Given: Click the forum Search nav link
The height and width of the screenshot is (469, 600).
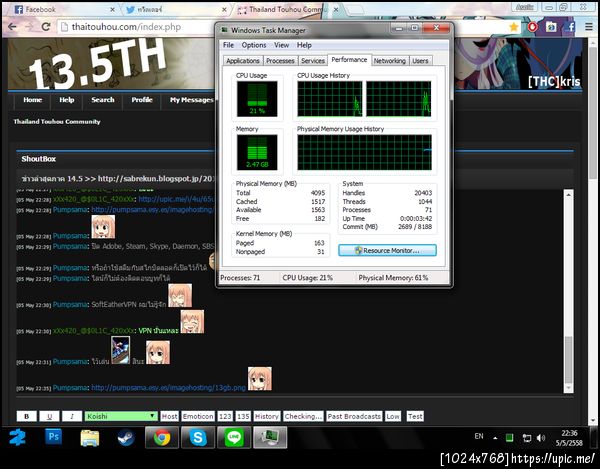Looking at the screenshot, I should (103, 100).
